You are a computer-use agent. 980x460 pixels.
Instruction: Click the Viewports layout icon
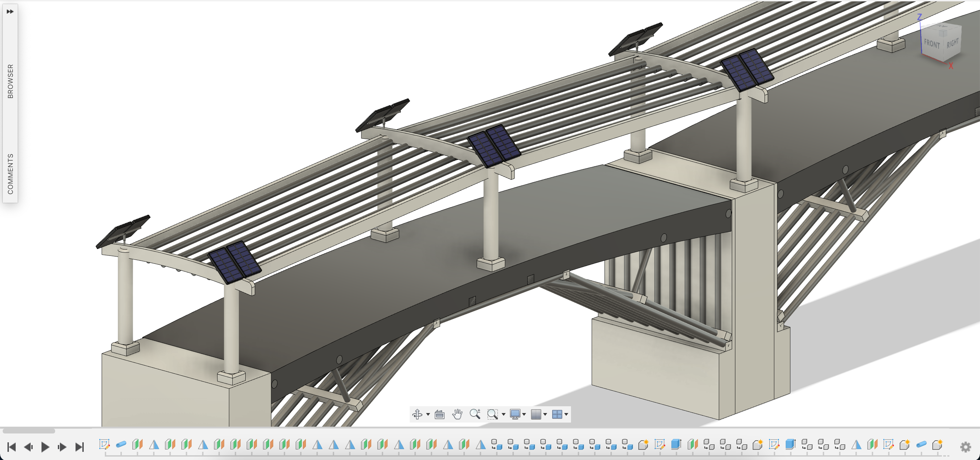[557, 414]
